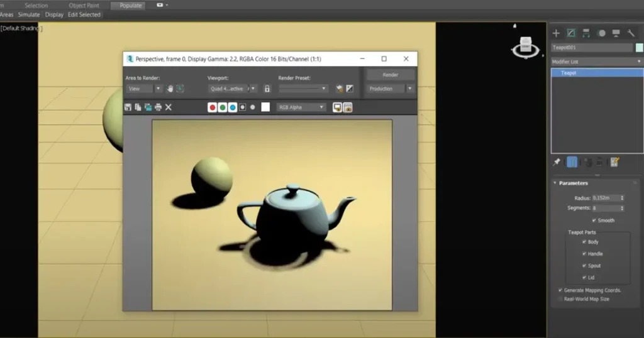Open the Hierarchy panel tab
644x338 pixels.
[586, 33]
